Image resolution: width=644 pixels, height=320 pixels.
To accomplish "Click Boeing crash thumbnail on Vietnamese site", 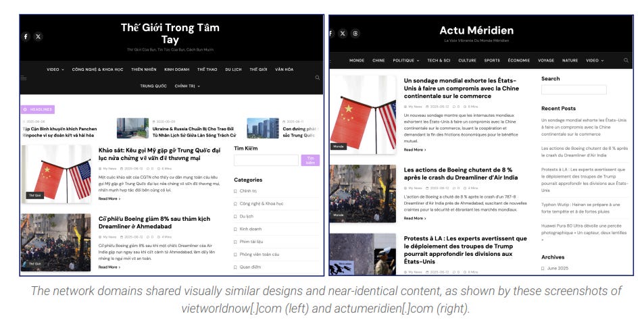I will pyautogui.click(x=56, y=242).
